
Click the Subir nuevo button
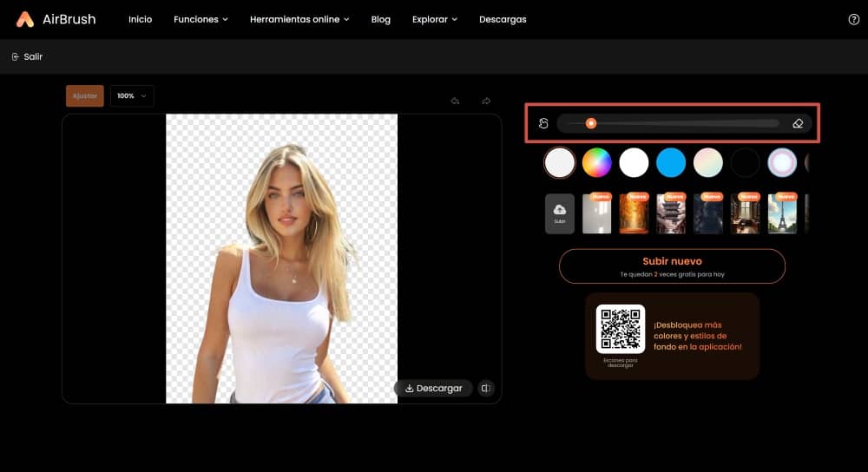point(672,266)
